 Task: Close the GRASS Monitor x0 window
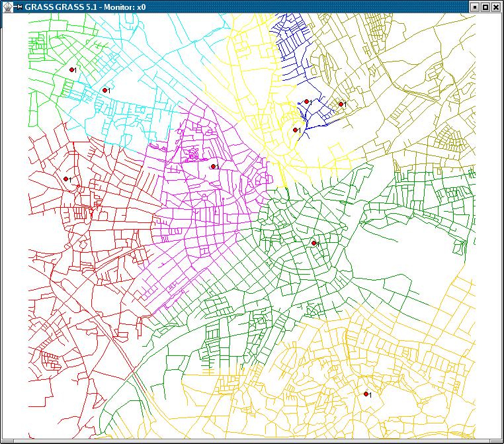click(495, 7)
